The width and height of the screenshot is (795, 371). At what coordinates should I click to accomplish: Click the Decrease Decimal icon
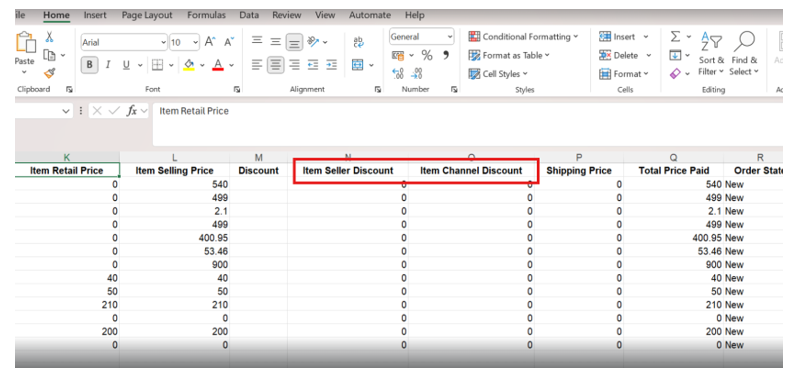417,73
